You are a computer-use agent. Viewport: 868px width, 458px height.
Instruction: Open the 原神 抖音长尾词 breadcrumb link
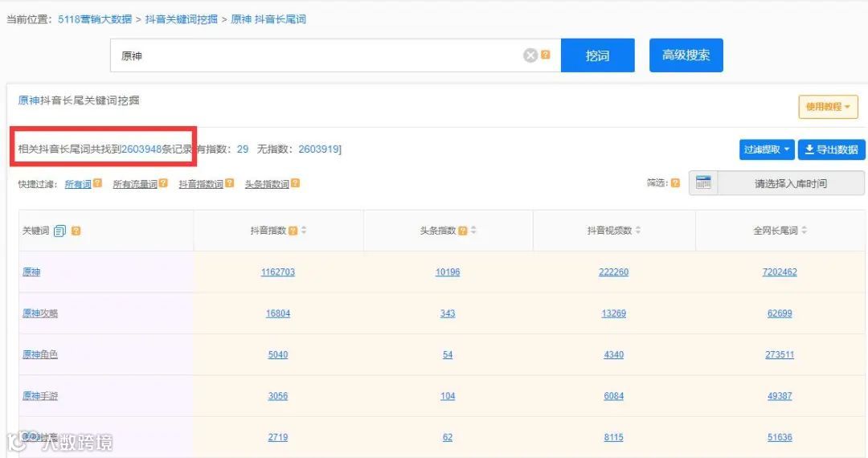(268, 19)
